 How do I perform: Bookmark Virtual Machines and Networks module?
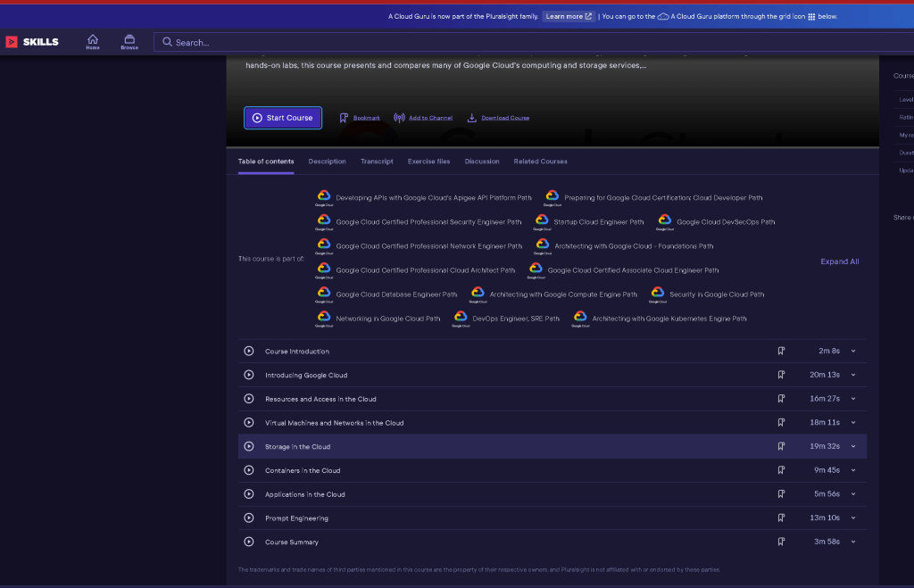(781, 423)
